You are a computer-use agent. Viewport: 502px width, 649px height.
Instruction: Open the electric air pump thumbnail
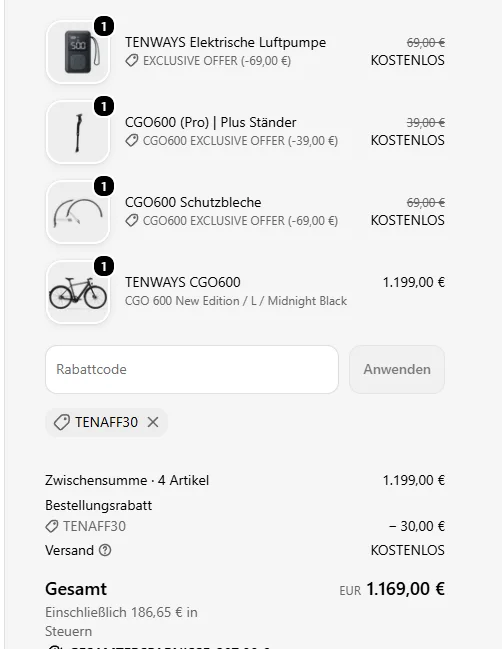pyautogui.click(x=78, y=52)
